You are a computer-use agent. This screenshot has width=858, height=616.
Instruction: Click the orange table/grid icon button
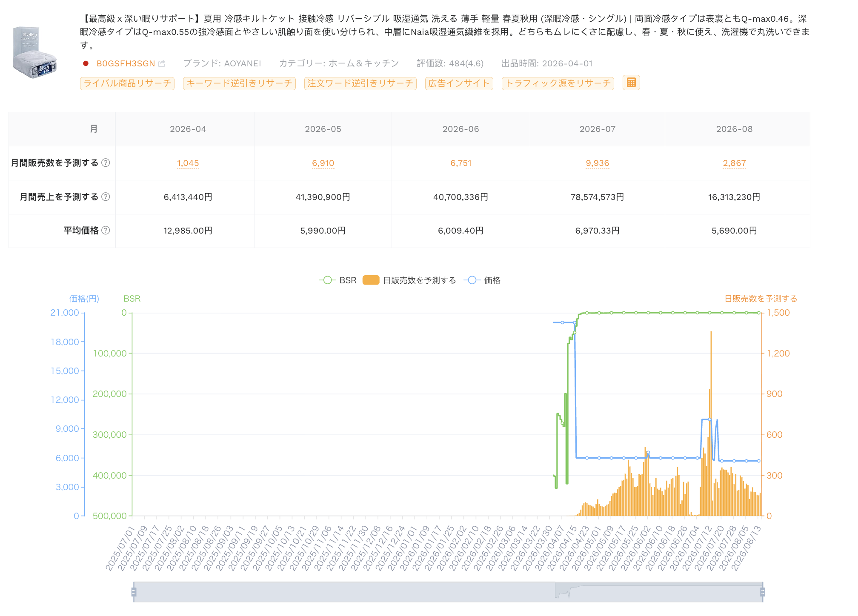click(631, 83)
